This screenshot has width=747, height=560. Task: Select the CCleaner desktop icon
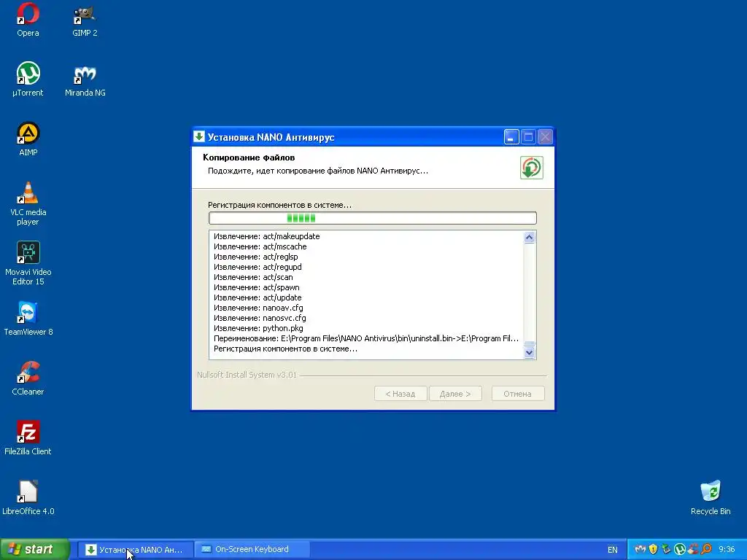28,378
